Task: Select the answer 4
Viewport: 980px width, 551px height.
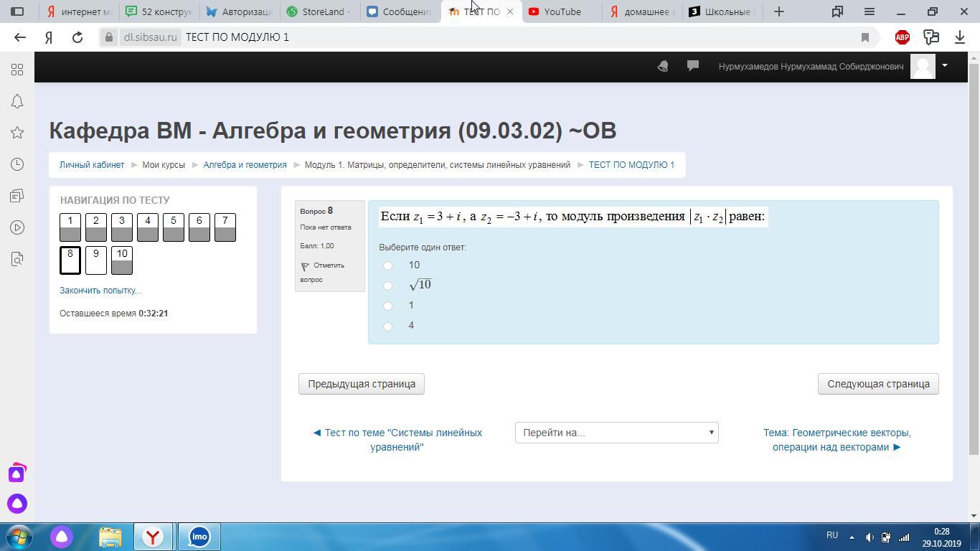Action: point(387,326)
